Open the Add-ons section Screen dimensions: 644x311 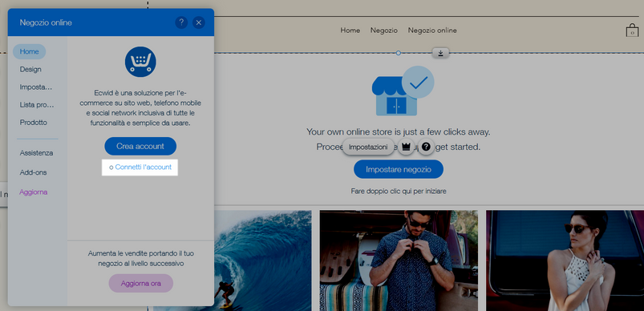[x=33, y=172]
